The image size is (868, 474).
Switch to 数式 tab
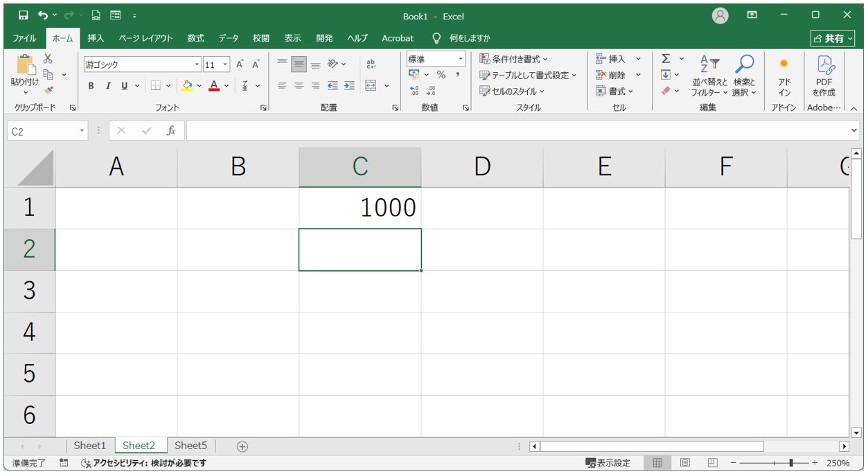[196, 38]
